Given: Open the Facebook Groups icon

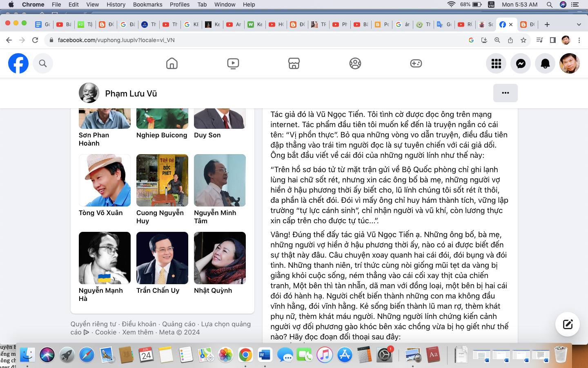Looking at the screenshot, I should (x=355, y=63).
